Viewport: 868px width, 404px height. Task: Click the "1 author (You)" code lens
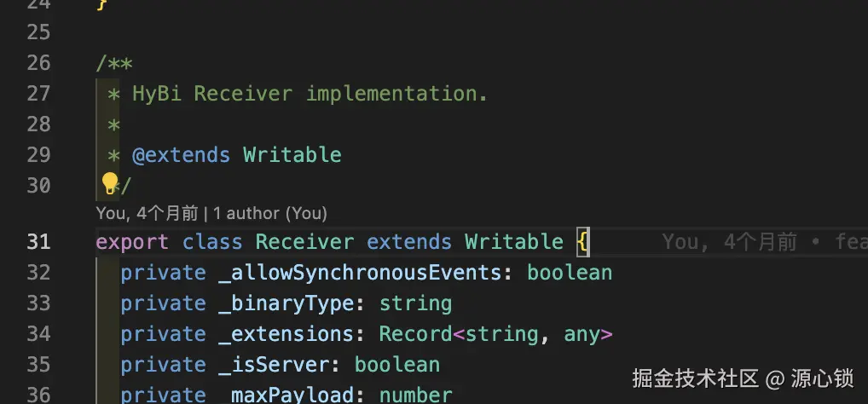tap(270, 213)
